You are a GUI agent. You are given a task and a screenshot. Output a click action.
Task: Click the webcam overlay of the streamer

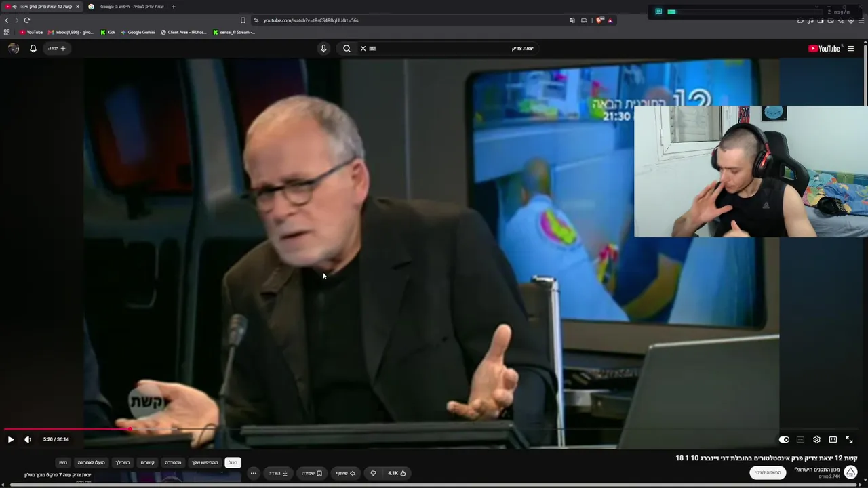pyautogui.click(x=751, y=171)
